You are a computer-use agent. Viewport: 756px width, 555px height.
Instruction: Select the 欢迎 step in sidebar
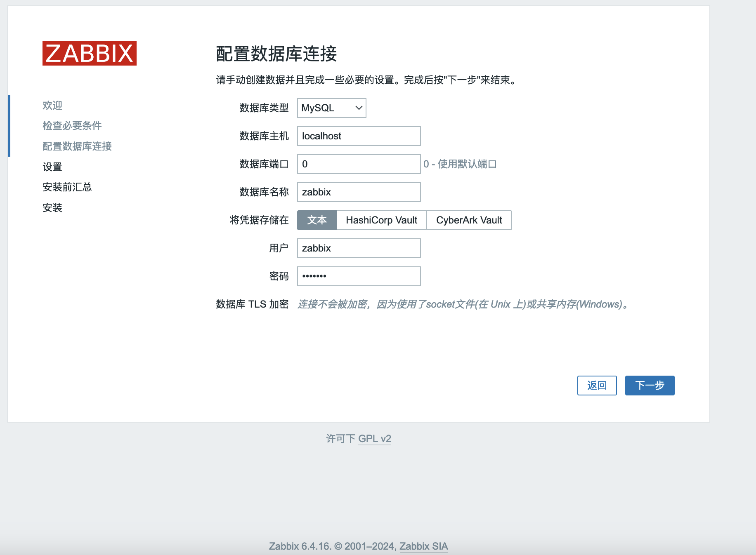pos(52,106)
